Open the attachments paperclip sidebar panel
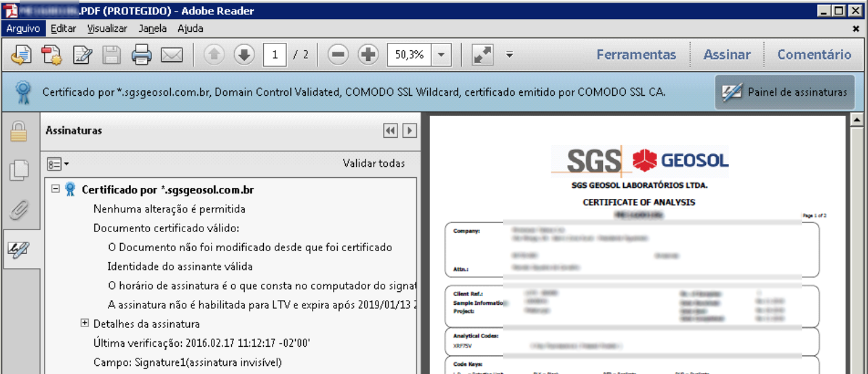868x374 pixels. pos(19,210)
